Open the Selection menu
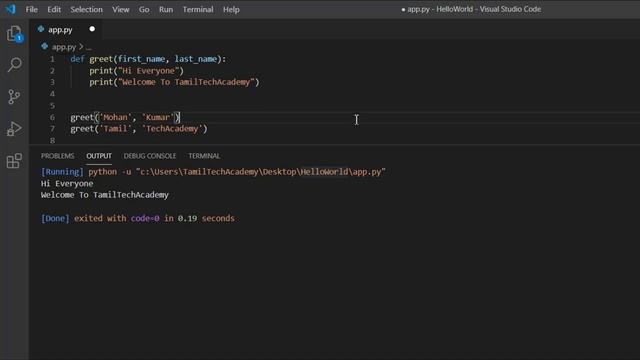 (x=87, y=9)
